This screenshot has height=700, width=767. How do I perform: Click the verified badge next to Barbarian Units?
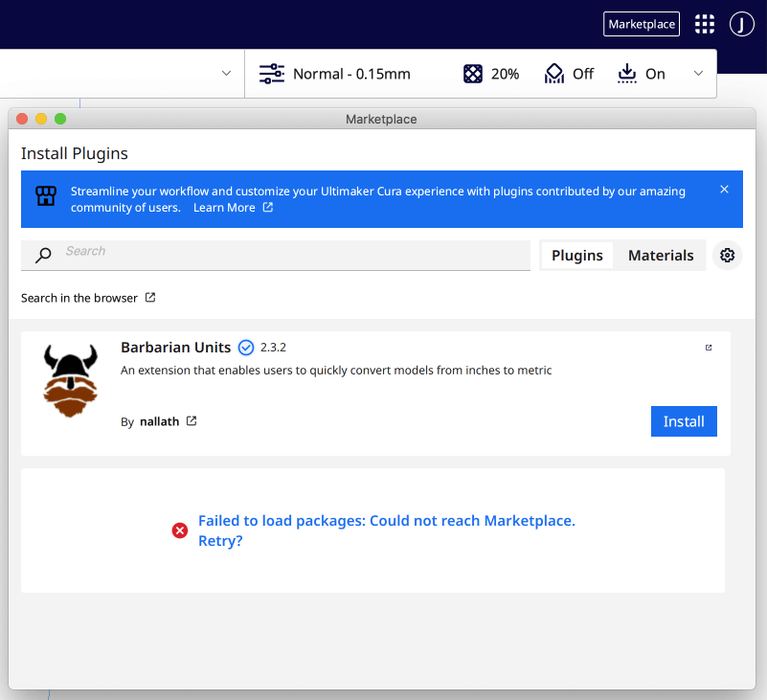[245, 348]
